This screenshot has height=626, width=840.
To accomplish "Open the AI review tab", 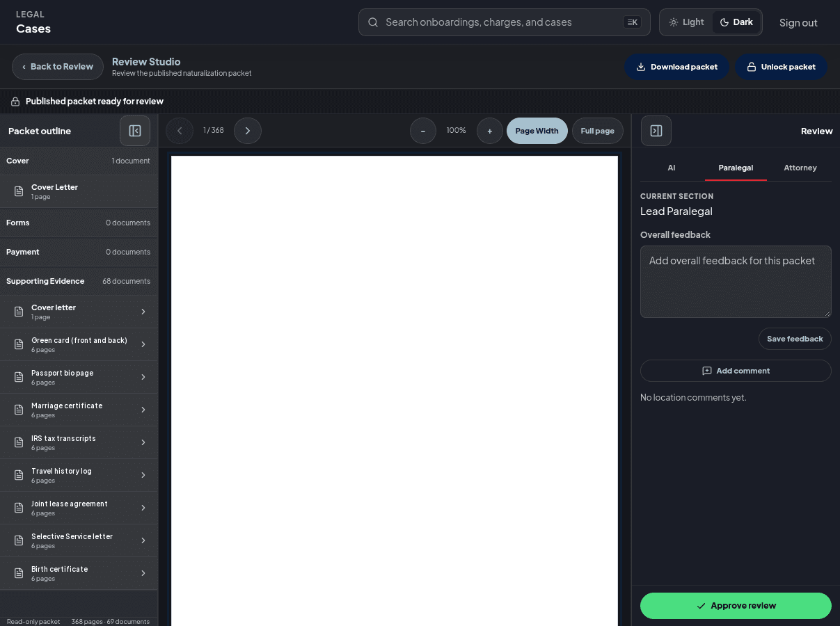I will [x=672, y=168].
